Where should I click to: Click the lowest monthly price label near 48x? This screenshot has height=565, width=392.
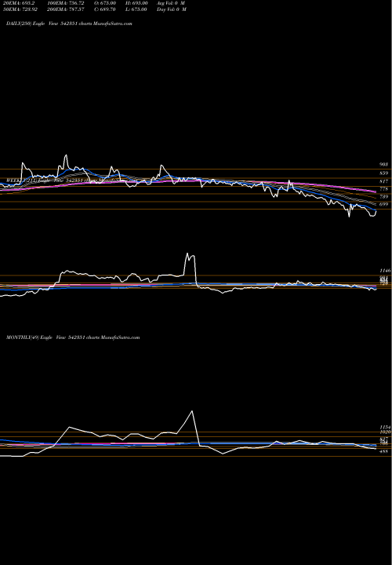click(x=383, y=451)
